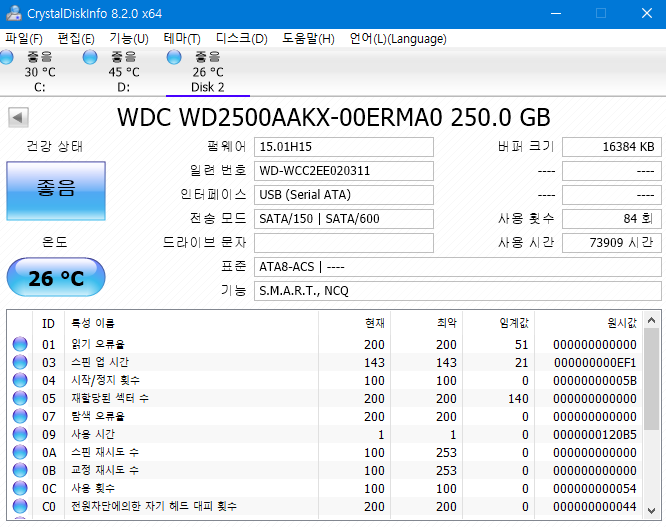Click the features field S.M.A.R.T., NCQ
Image resolution: width=666 pixels, height=527 pixels.
click(457, 291)
